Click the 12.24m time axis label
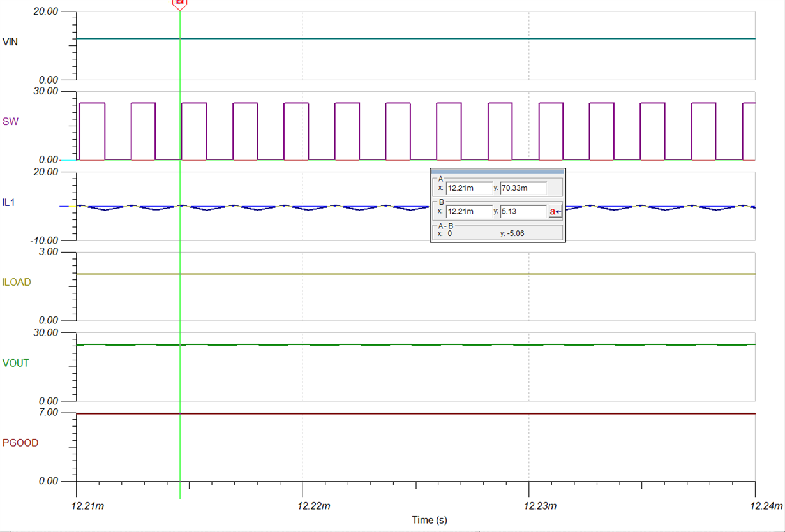785x532 pixels. (x=766, y=506)
